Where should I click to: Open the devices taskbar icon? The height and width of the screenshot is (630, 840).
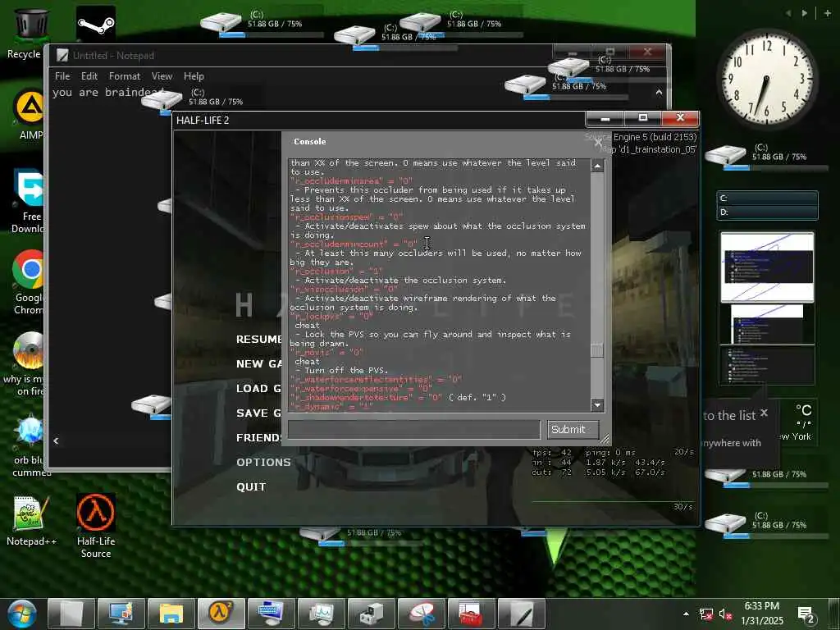tap(371, 614)
